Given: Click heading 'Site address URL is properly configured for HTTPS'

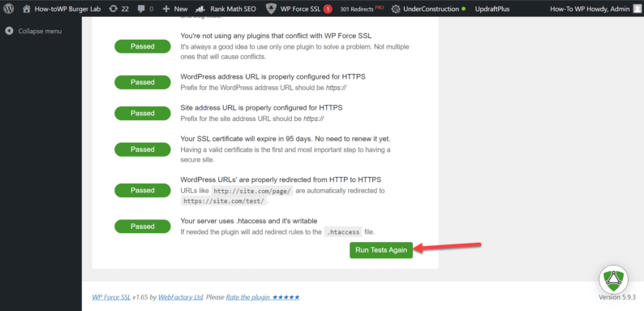Looking at the screenshot, I should click(x=261, y=108).
